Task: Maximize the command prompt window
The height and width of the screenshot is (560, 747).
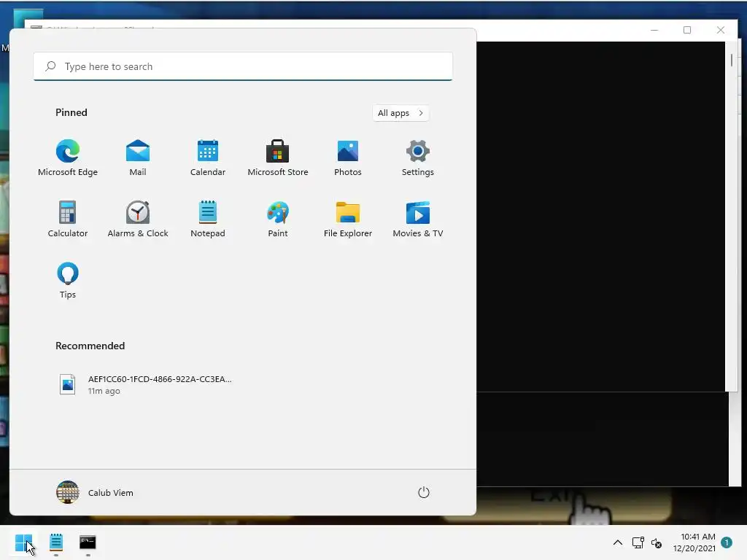Action: click(687, 30)
